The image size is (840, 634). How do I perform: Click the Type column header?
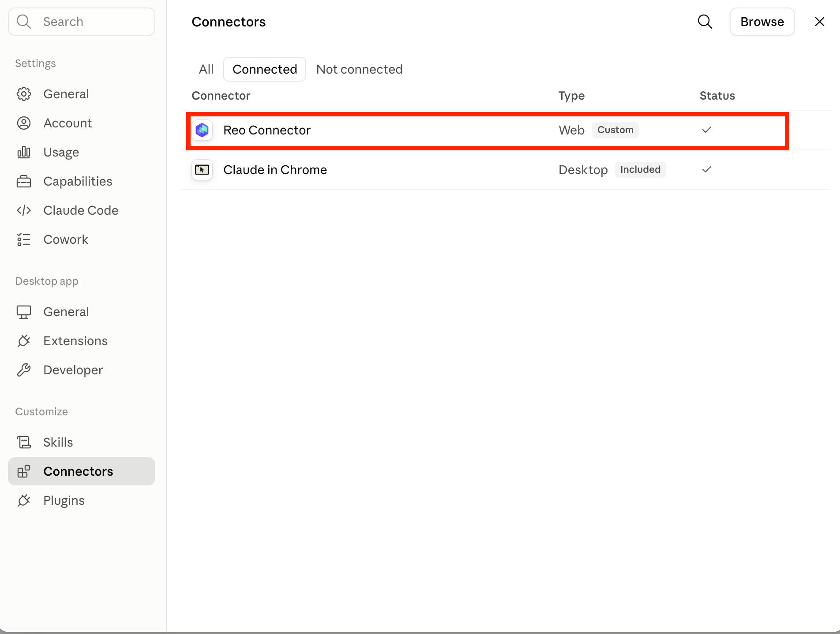(571, 96)
